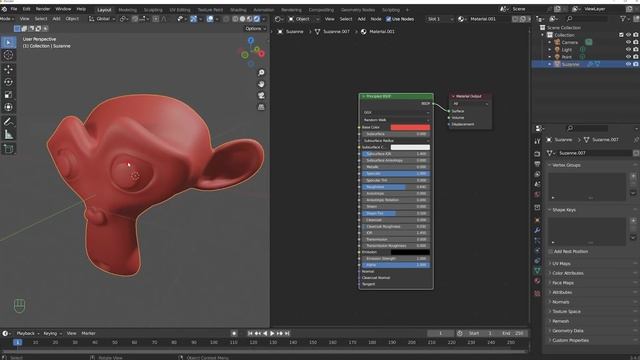Open the Render properties tab
This screenshot has width=640, height=360.
pos(537,154)
